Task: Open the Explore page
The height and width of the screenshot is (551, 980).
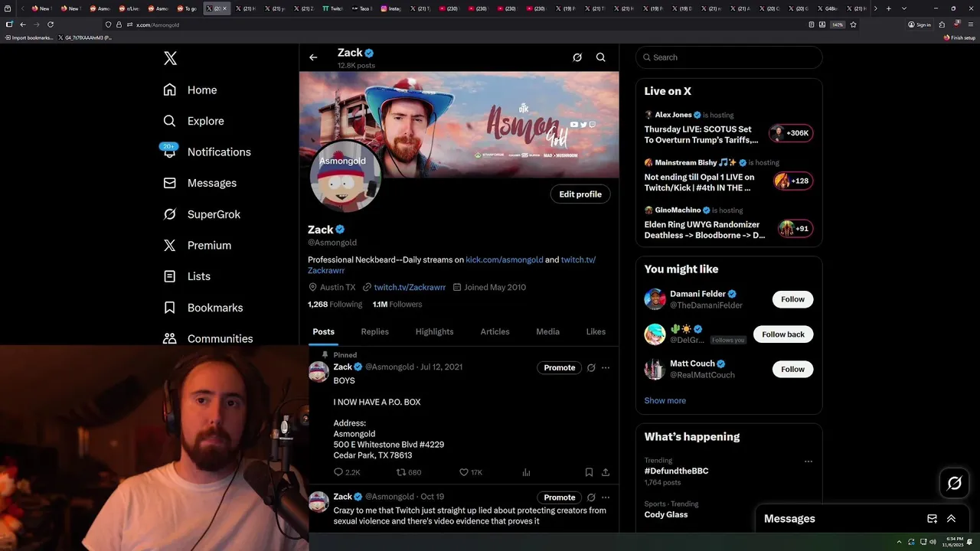Action: click(x=194, y=121)
